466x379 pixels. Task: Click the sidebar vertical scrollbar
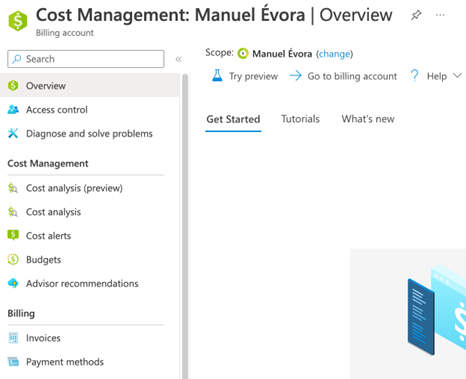point(185,226)
